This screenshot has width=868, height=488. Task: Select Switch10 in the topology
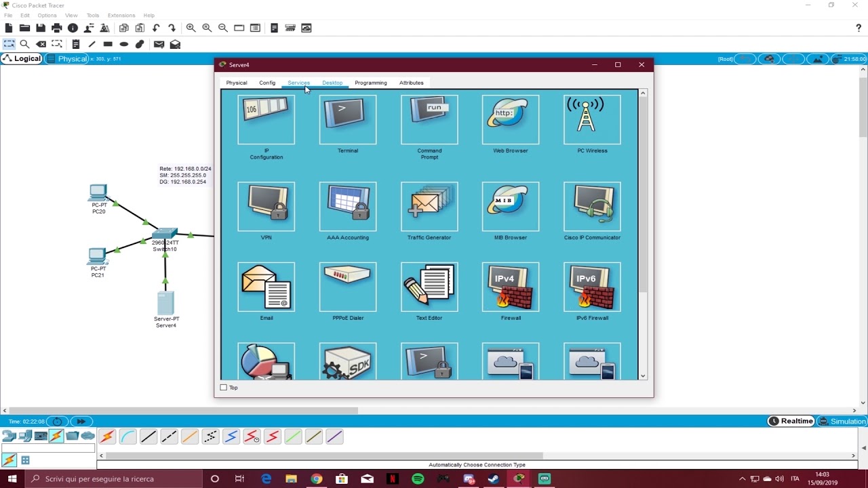point(165,234)
